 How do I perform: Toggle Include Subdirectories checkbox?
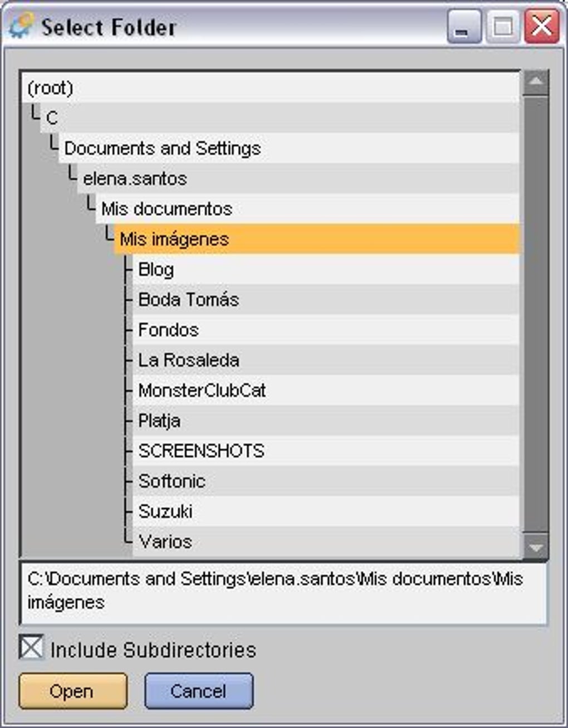(x=31, y=648)
